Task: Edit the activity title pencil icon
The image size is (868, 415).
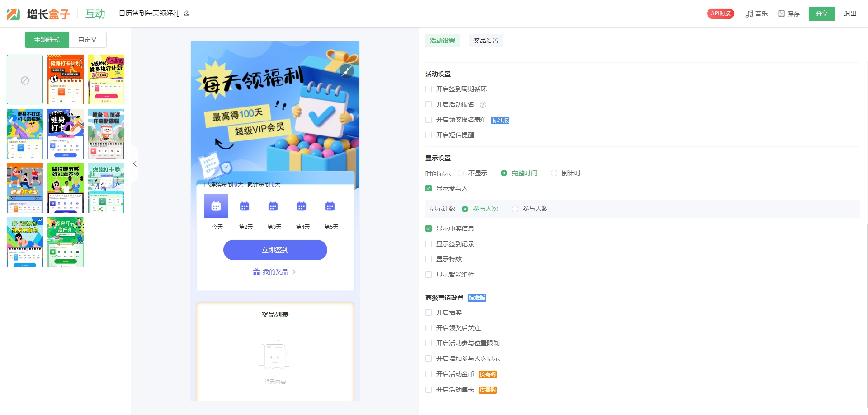Action: (x=186, y=14)
